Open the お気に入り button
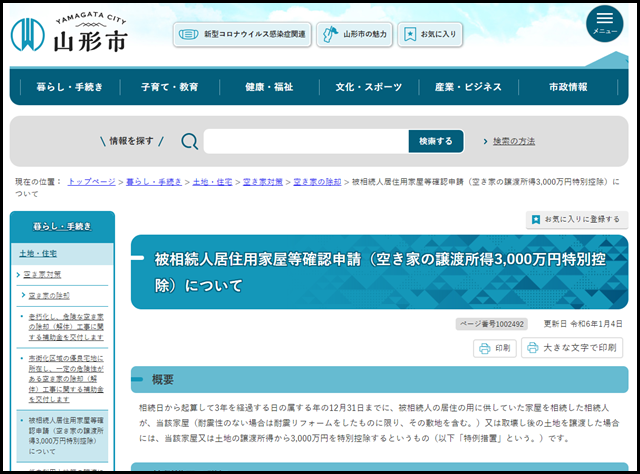640x474 pixels. tap(430, 34)
